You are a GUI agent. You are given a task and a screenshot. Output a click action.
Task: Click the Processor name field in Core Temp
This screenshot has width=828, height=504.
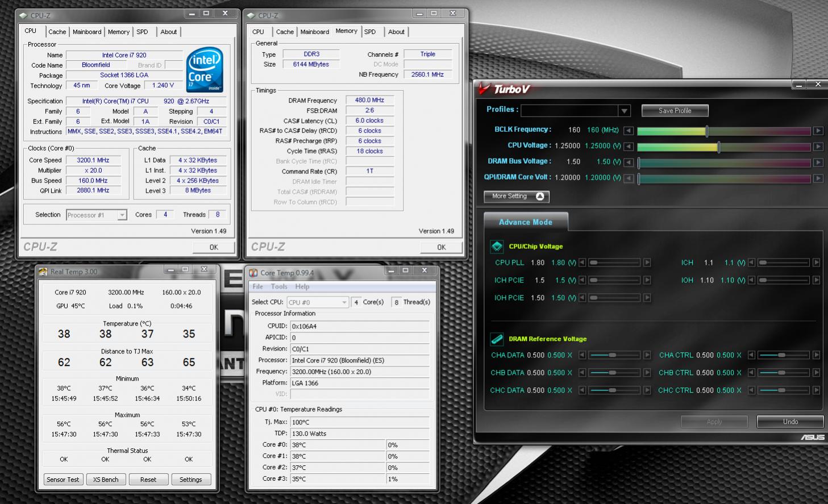coord(360,360)
